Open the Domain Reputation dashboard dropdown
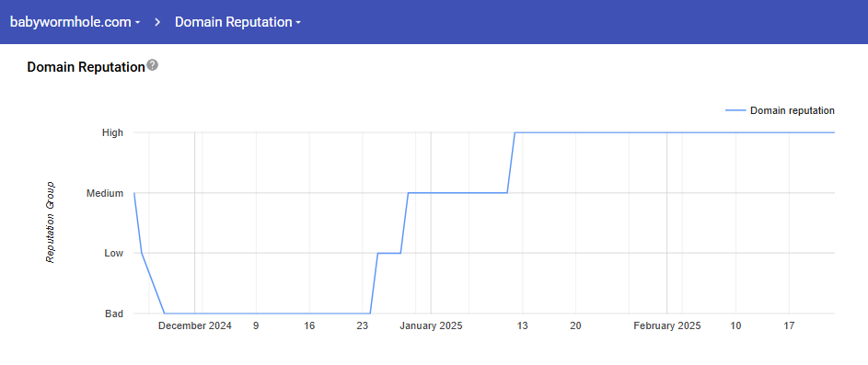The height and width of the screenshot is (365, 868). pyautogui.click(x=238, y=22)
